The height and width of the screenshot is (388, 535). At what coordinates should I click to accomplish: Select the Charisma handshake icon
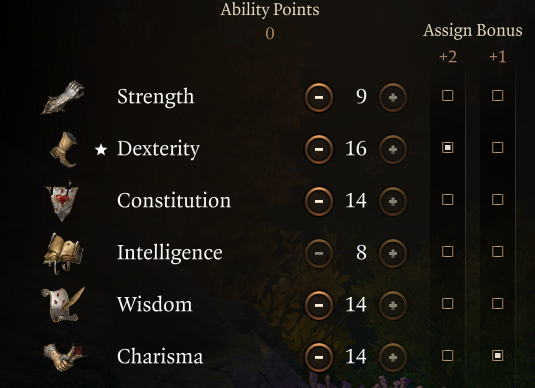coord(64,357)
